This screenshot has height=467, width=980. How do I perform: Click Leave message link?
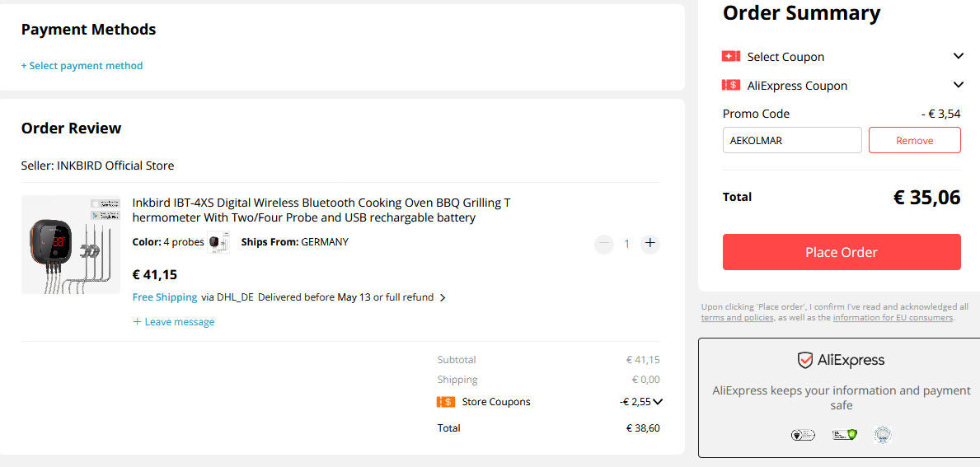[174, 322]
